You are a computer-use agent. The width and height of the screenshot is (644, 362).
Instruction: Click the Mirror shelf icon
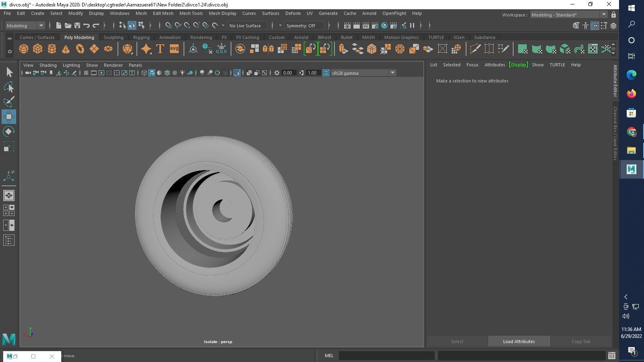(x=268, y=49)
